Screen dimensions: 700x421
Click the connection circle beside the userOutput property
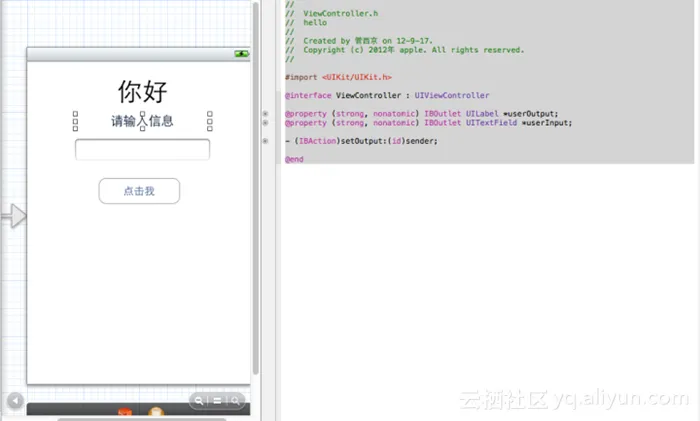click(265, 114)
